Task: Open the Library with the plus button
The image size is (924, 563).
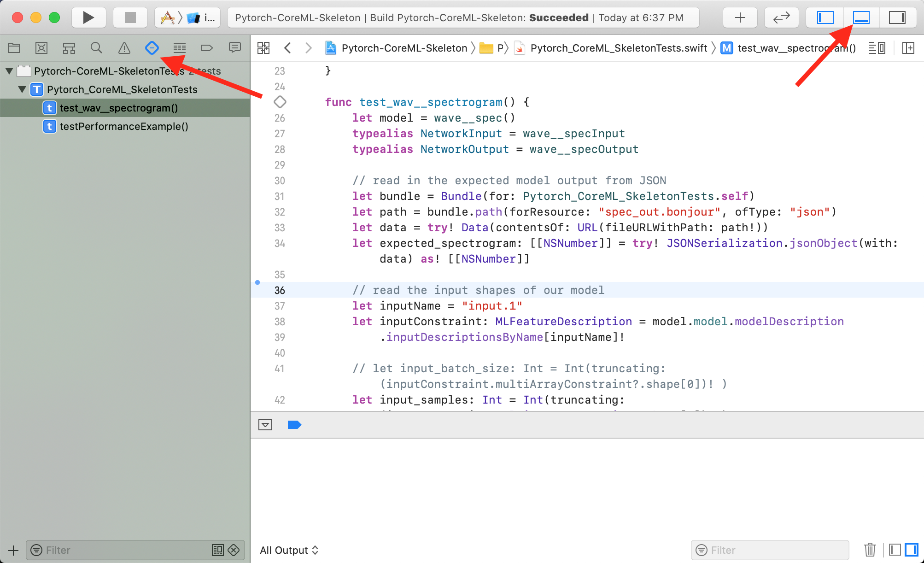Action: (x=740, y=18)
